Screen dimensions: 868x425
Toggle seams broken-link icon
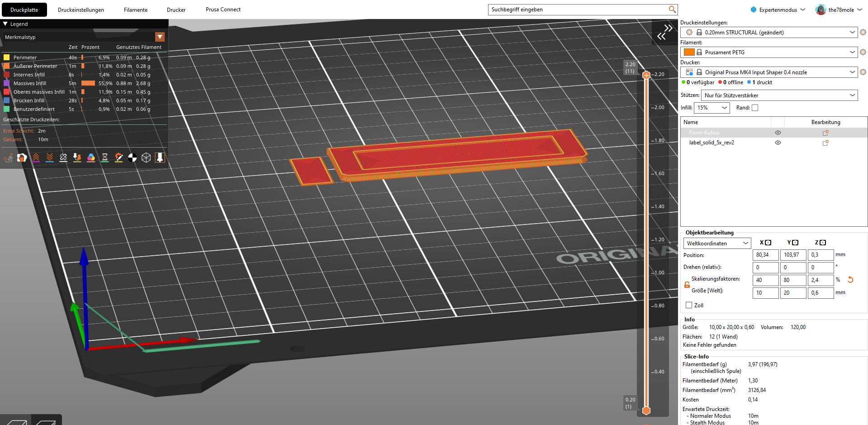coord(63,158)
